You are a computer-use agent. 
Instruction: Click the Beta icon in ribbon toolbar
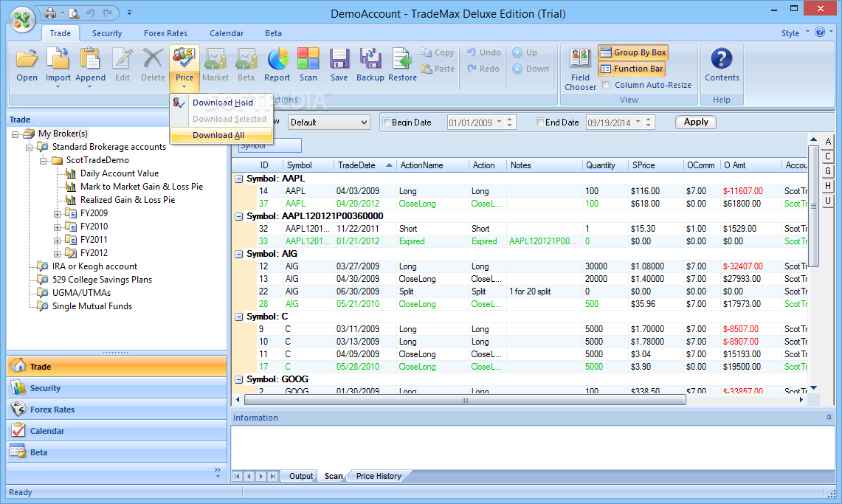pyautogui.click(x=246, y=59)
